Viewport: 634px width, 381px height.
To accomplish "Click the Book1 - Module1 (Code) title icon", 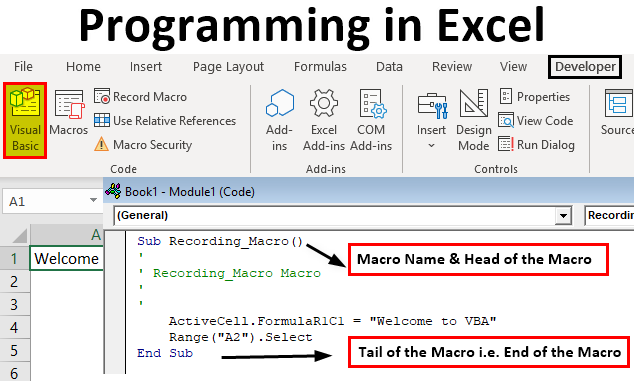I will pyautogui.click(x=113, y=191).
